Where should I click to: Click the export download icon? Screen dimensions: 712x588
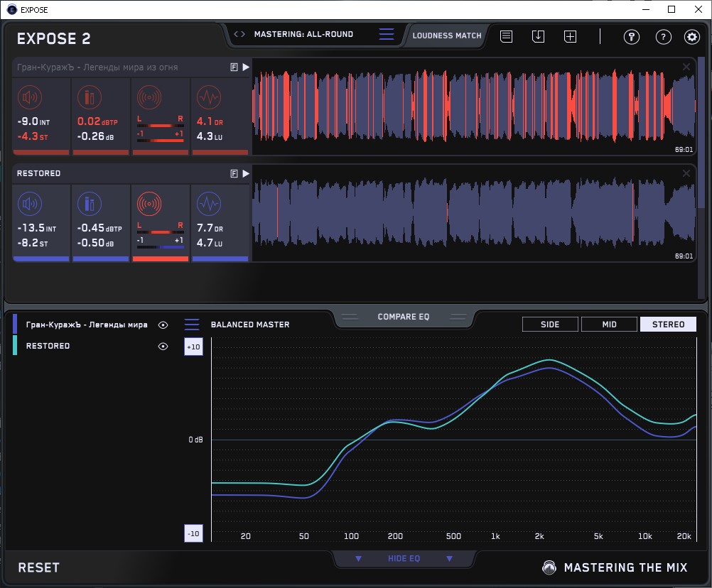pos(538,37)
